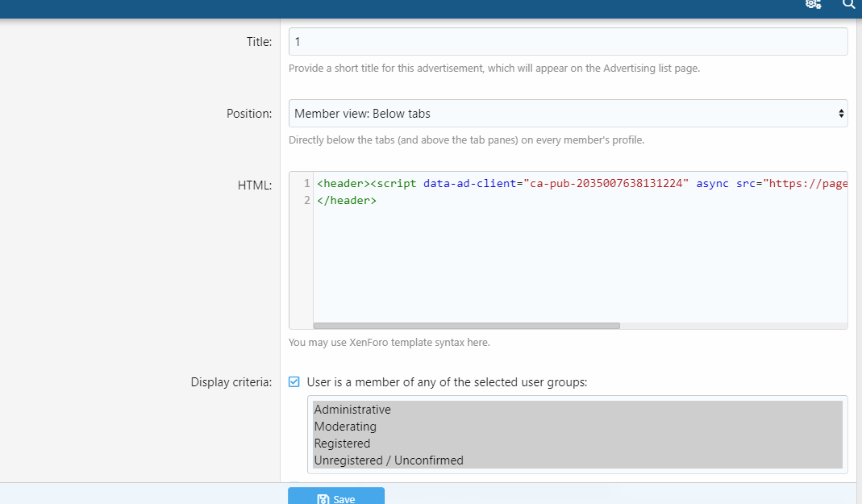This screenshot has width=862, height=504.
Task: Click the ca-pub client ID string in code
Action: click(606, 184)
